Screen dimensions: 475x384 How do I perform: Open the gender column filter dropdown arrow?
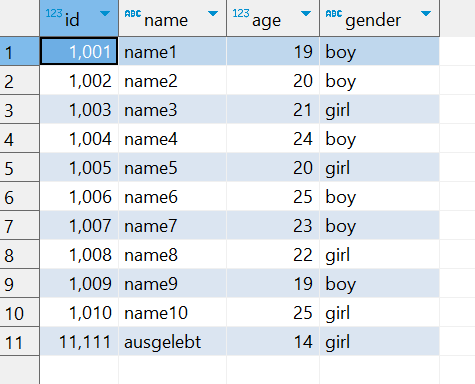[426, 13]
